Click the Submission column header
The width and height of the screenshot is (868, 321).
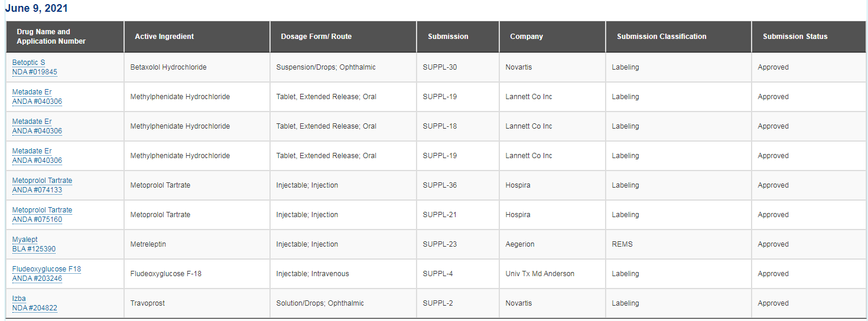pyautogui.click(x=458, y=37)
